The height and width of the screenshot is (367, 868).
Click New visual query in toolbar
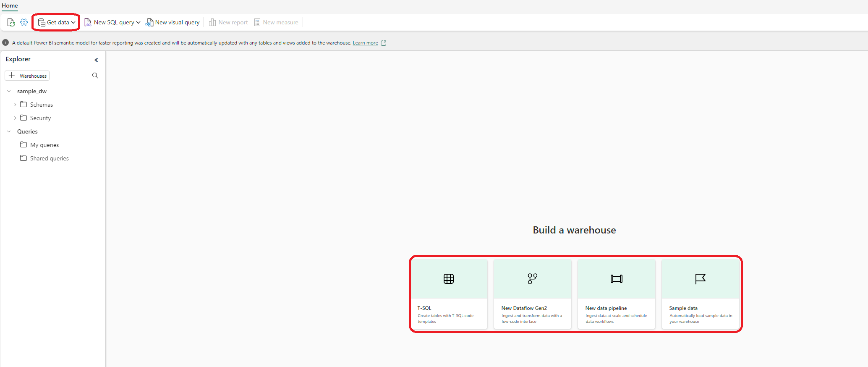(173, 22)
